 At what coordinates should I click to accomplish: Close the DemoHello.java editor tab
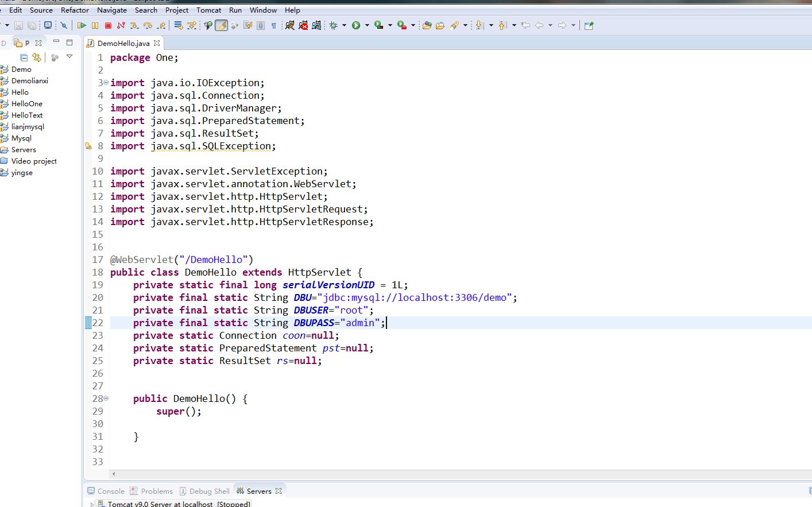pyautogui.click(x=157, y=43)
